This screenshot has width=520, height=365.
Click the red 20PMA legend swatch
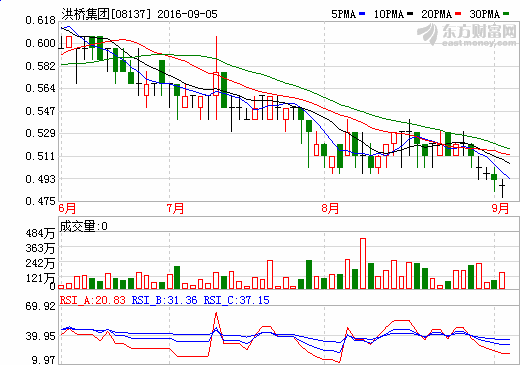(458, 14)
